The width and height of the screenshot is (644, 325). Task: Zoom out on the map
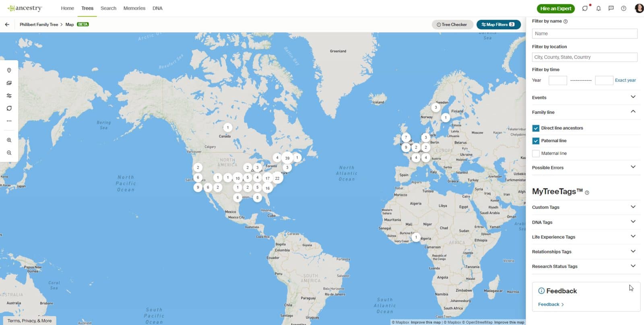coord(9,153)
